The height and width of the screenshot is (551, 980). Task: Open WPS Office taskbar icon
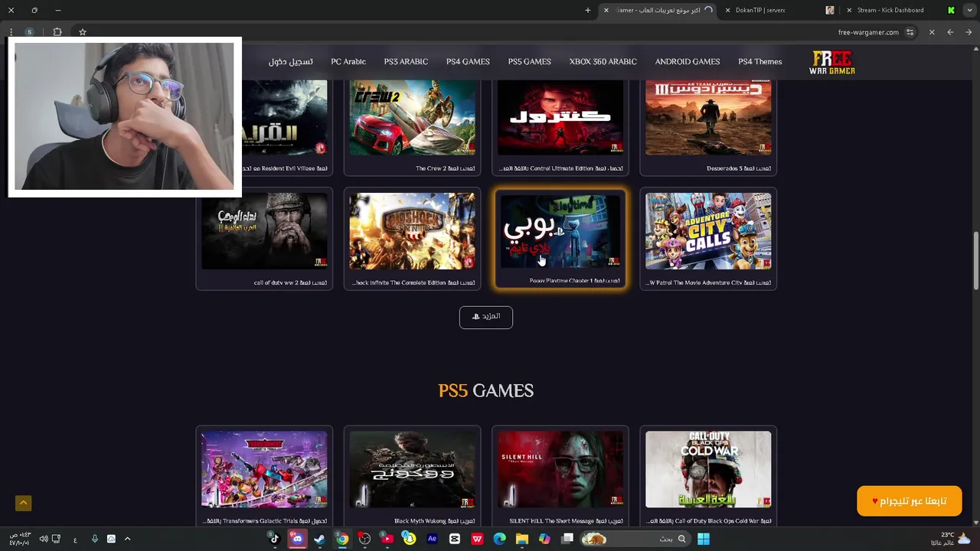tap(477, 539)
